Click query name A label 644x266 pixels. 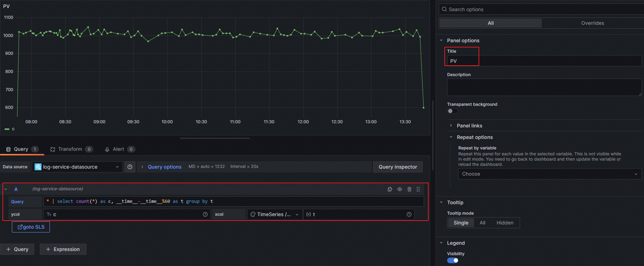[16, 189]
